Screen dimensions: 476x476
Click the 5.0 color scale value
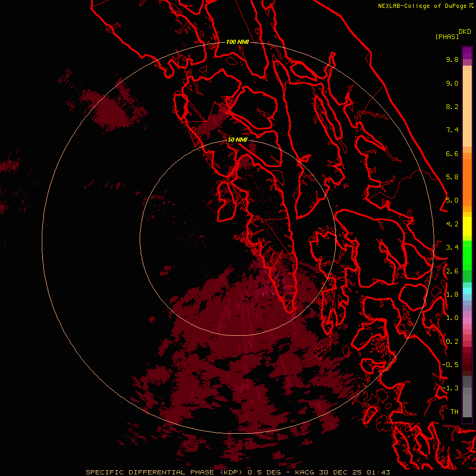point(452,200)
